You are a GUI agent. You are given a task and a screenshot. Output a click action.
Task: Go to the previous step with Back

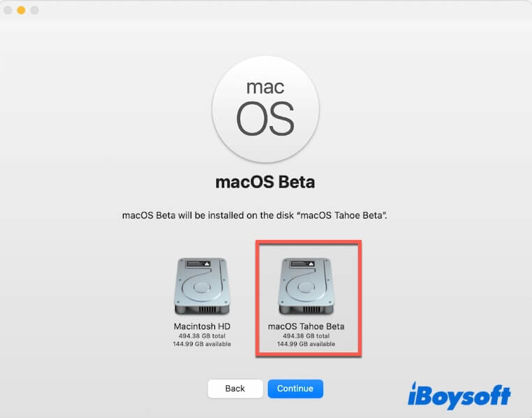pos(235,389)
